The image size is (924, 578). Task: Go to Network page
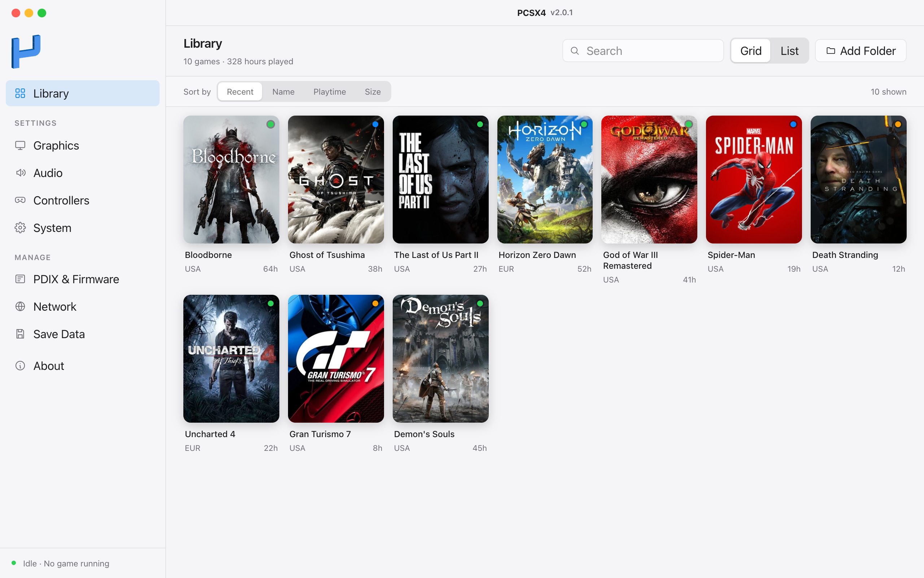tap(82, 307)
